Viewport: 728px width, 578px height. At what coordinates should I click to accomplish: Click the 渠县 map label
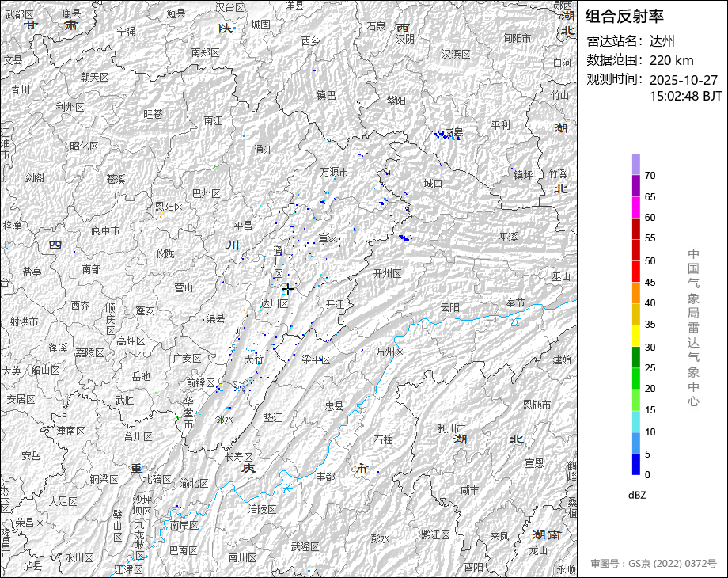(215, 318)
